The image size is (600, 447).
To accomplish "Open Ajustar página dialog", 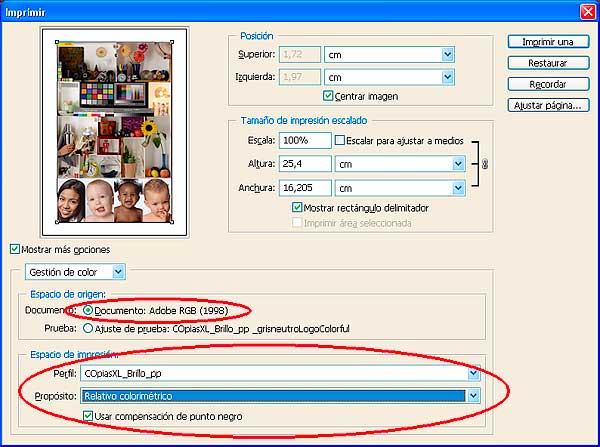I will click(548, 105).
